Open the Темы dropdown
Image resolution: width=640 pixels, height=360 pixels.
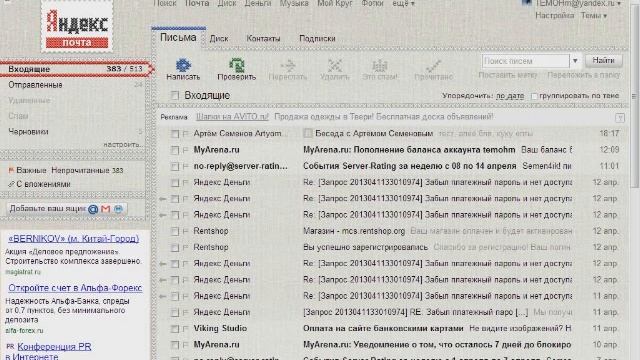pyautogui.click(x=594, y=16)
